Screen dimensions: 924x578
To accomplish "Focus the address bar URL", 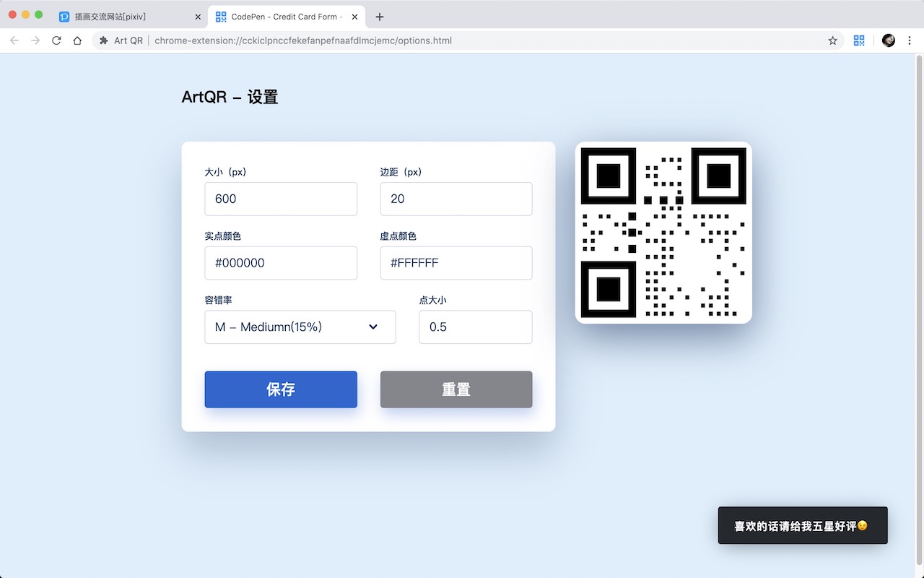I will [303, 40].
